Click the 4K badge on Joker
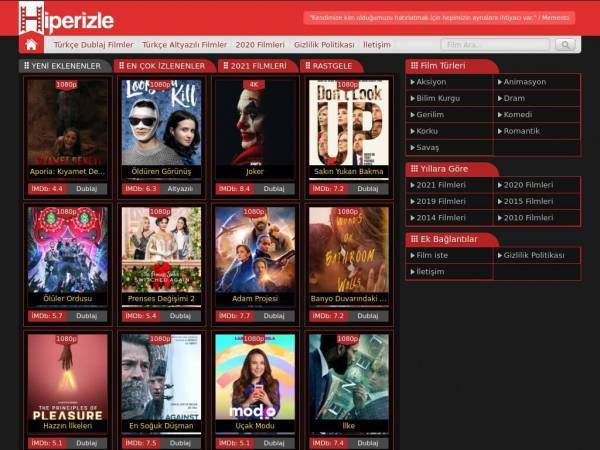Image resolution: width=600 pixels, height=450 pixels. tap(254, 85)
